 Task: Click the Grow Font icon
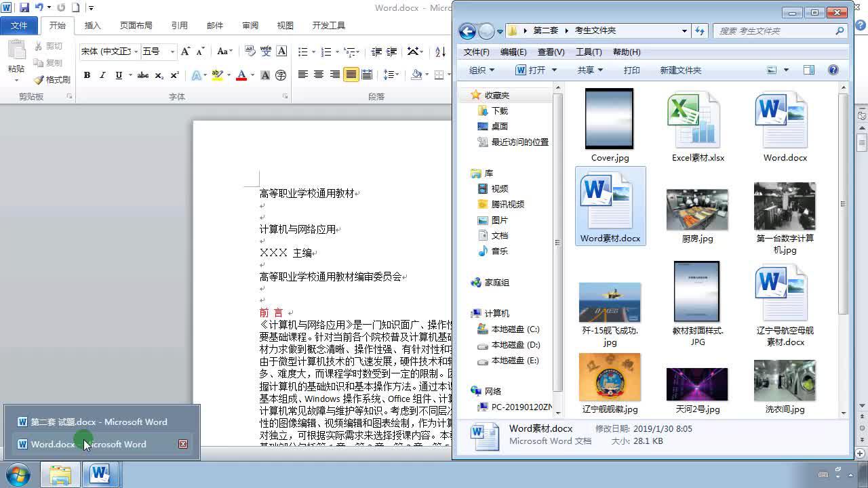[186, 52]
